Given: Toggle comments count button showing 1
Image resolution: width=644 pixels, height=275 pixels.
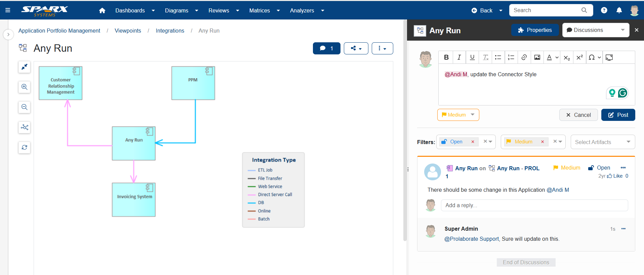Looking at the screenshot, I should pos(326,48).
